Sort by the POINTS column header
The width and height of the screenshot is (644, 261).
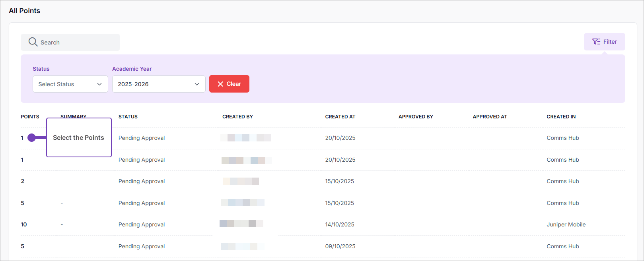(x=30, y=117)
